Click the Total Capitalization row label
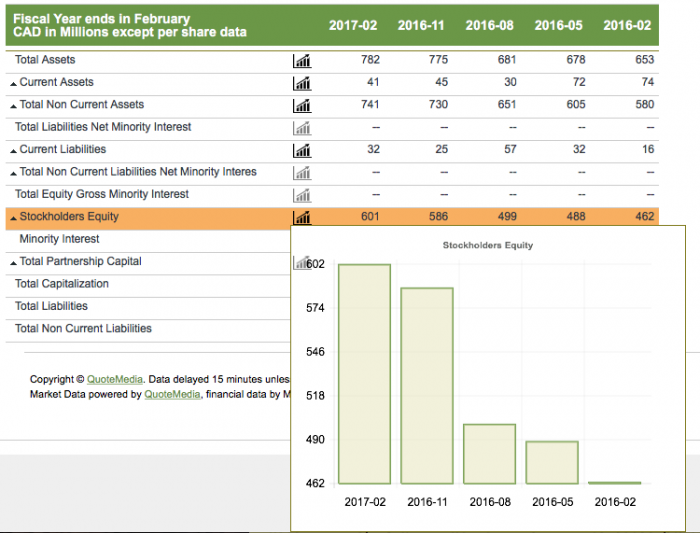 pos(62,284)
